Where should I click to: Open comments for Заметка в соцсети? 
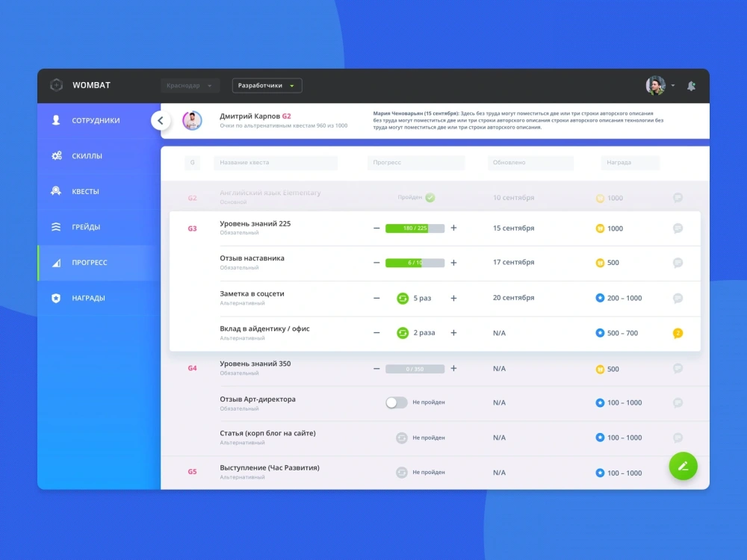click(x=678, y=299)
